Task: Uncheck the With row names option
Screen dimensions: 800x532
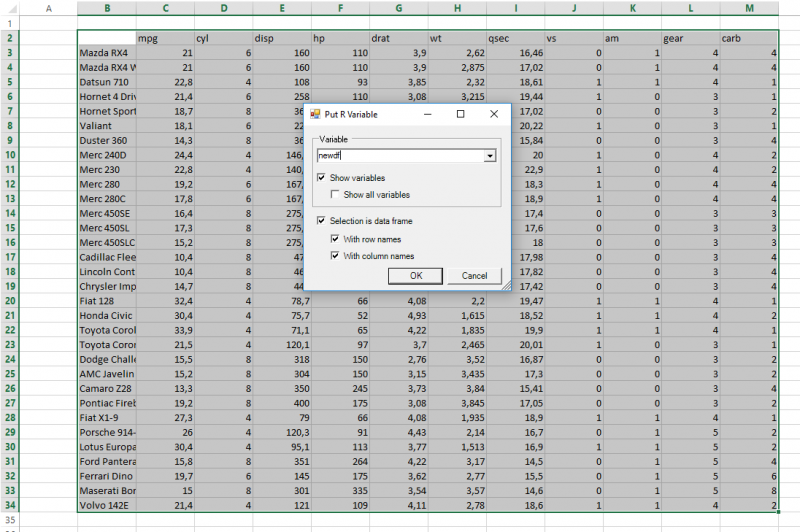Action: 335,239
